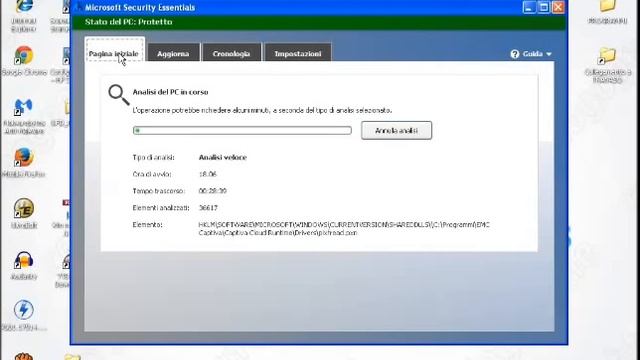Click the scanned item registry path text
640x360 pixels.
coord(344,229)
